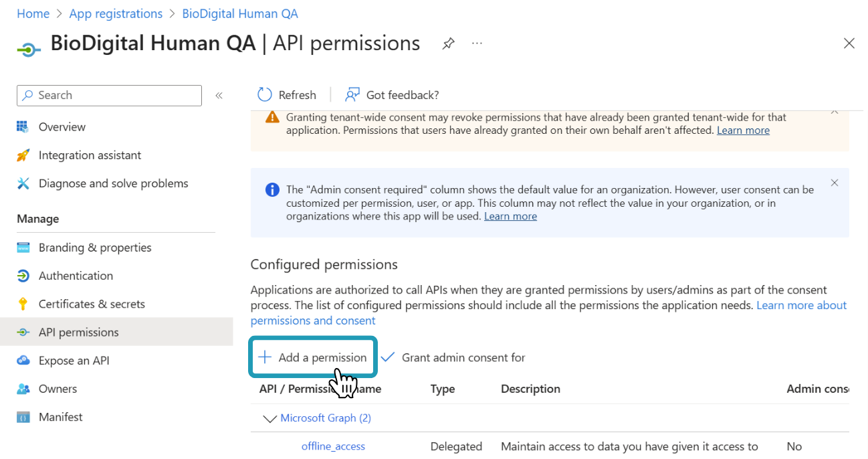Click the plus icon of Add a permission
The image size is (868, 459).
pyautogui.click(x=265, y=357)
